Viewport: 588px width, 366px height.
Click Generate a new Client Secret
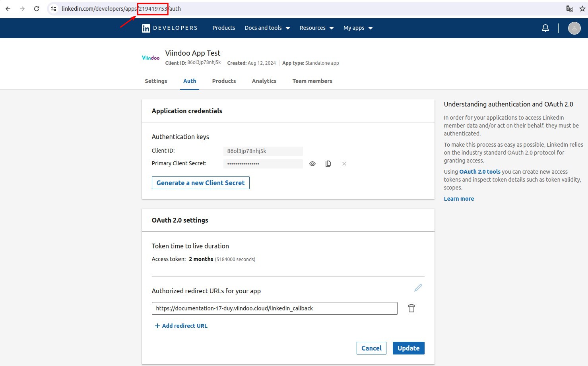[x=201, y=183]
